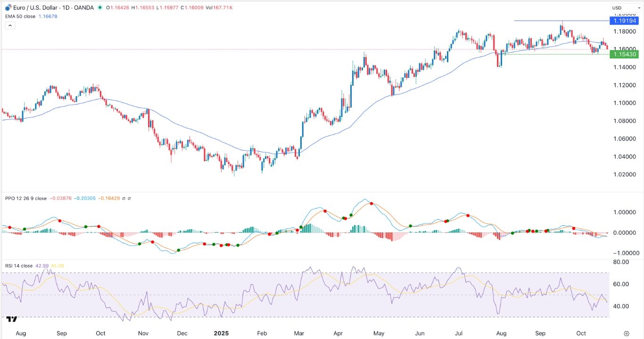Click the Euro / U.S. Dollar symbol name

coord(35,8)
